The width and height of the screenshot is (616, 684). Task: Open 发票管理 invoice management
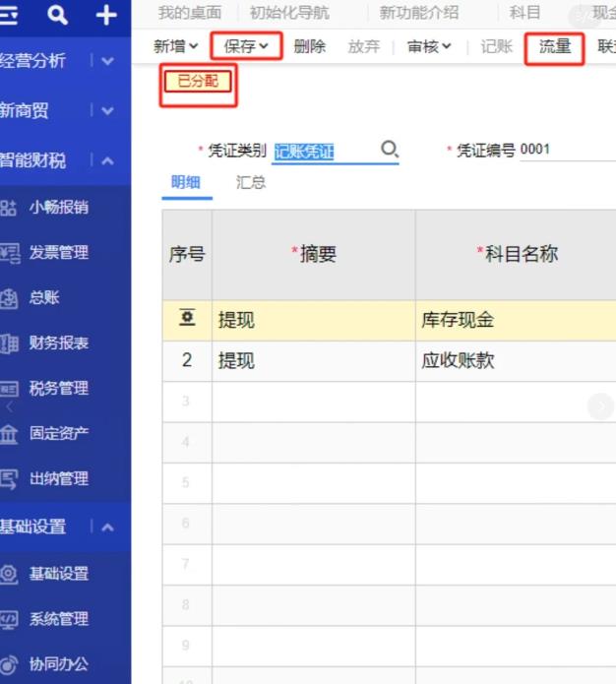[58, 253]
